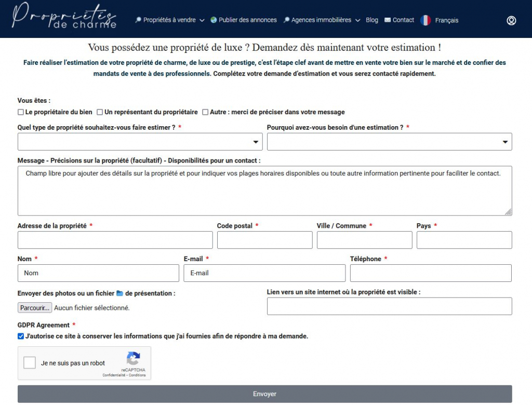This screenshot has width=532, height=405.
Task: Check 'Le propriétaire du bien' box
Action: point(21,112)
